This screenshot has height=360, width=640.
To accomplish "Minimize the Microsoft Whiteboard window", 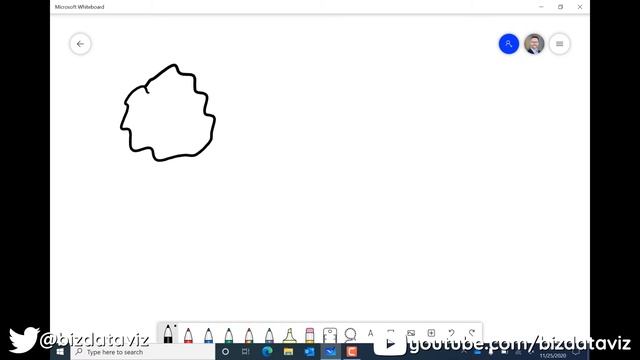I will [541, 7].
